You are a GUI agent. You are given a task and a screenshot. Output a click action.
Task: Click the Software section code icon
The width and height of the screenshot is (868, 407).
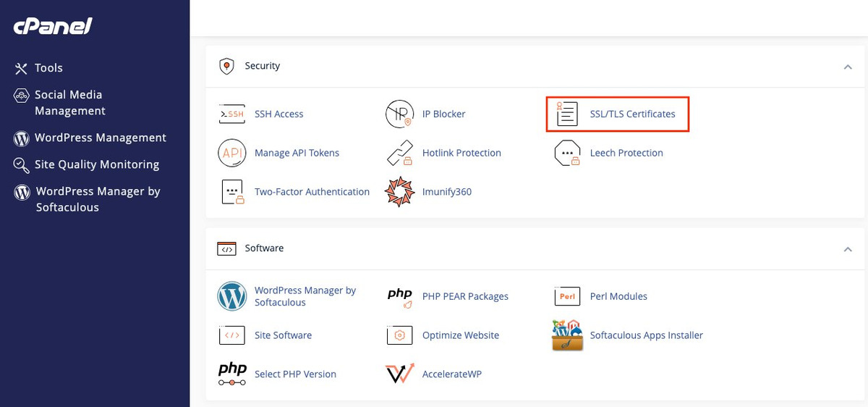click(227, 248)
